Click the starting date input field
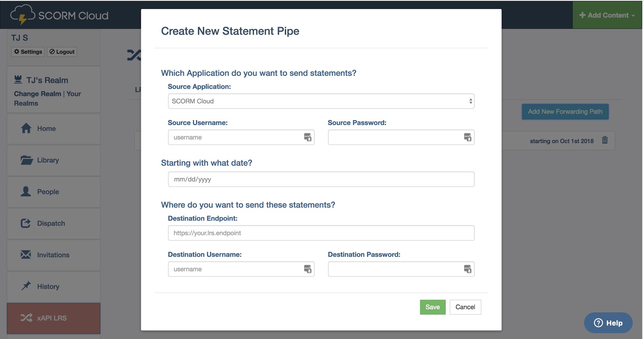Viewport: 644px width, 339px height. click(x=321, y=179)
